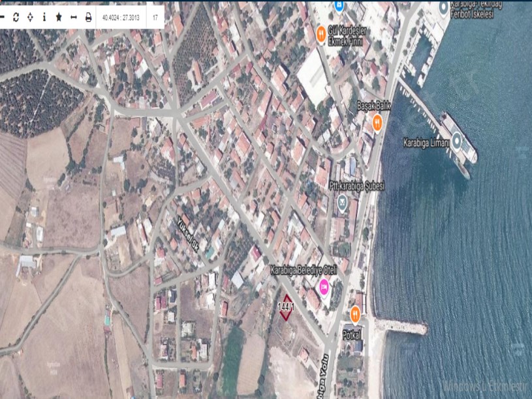Print the map using printer icon
The height and width of the screenshot is (399, 532).
tap(88, 17)
